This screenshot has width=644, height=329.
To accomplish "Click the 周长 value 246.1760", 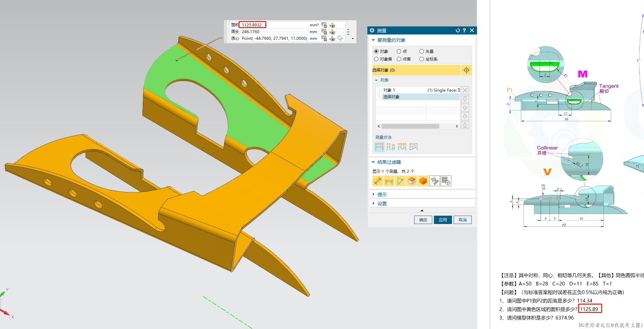I will [251, 32].
